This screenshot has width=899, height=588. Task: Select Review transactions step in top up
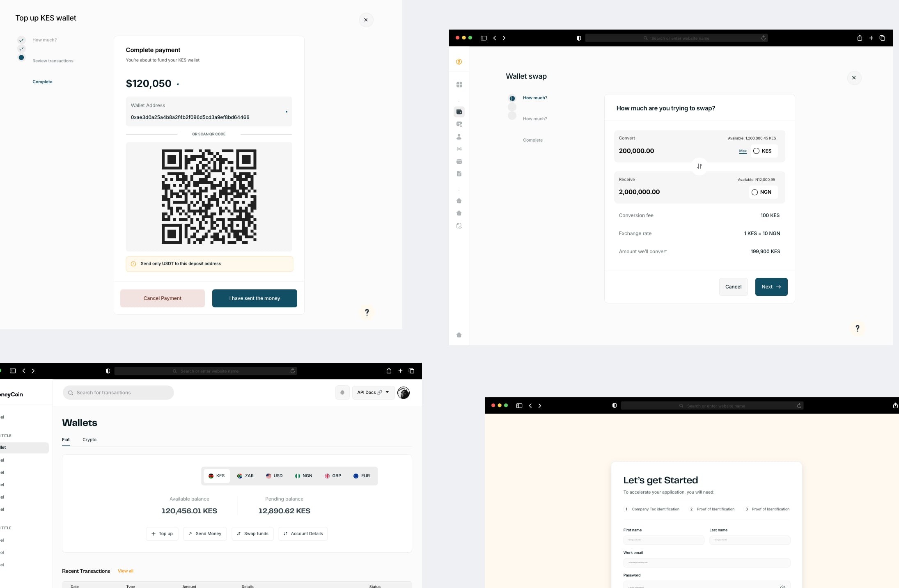(x=53, y=61)
